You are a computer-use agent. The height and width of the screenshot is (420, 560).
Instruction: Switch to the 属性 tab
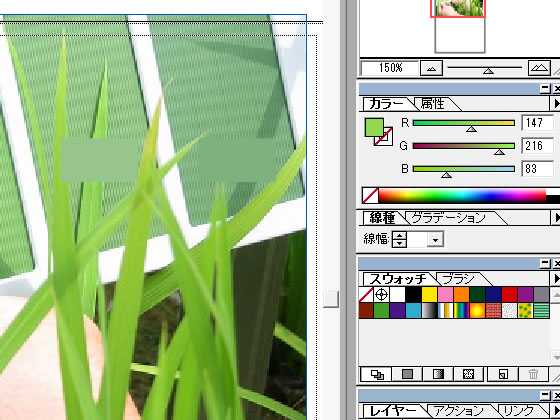pos(433,104)
